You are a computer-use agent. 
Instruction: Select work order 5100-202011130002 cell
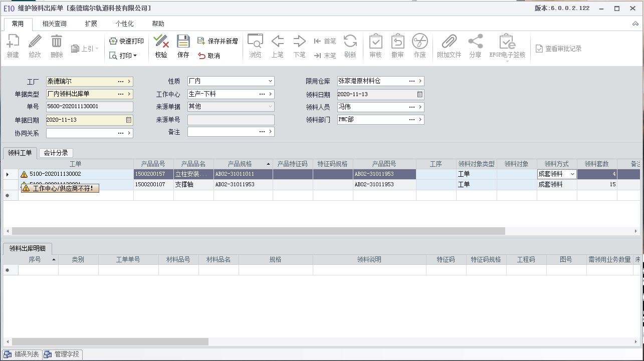(76, 174)
